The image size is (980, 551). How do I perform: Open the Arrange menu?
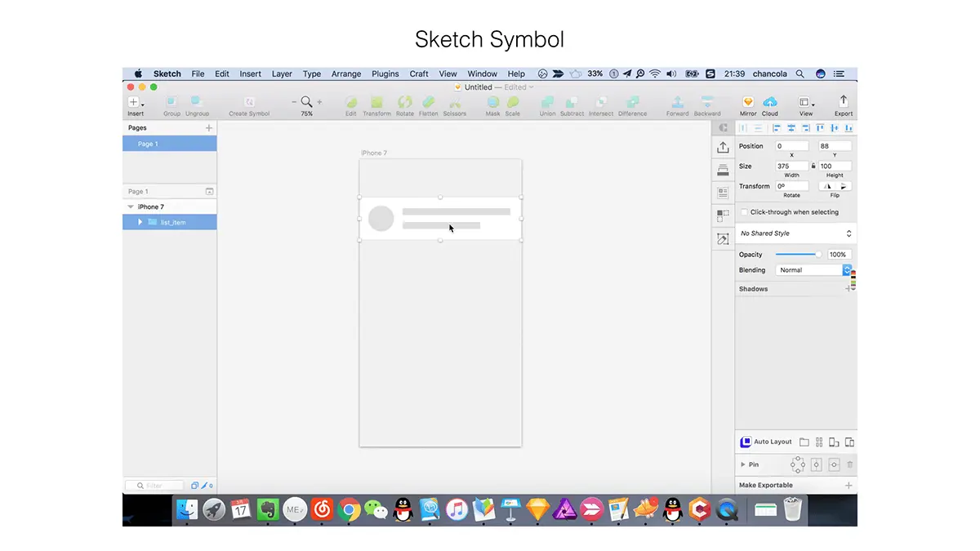346,73
